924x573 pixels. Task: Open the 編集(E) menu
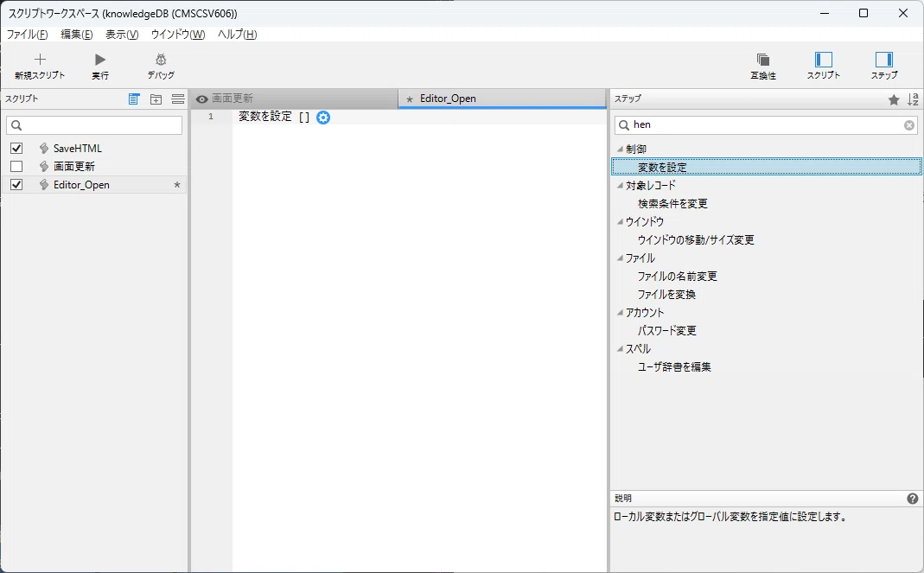point(77,35)
